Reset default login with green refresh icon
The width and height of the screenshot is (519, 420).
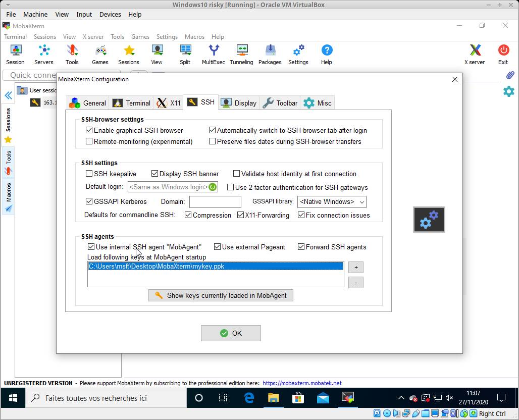(x=213, y=187)
